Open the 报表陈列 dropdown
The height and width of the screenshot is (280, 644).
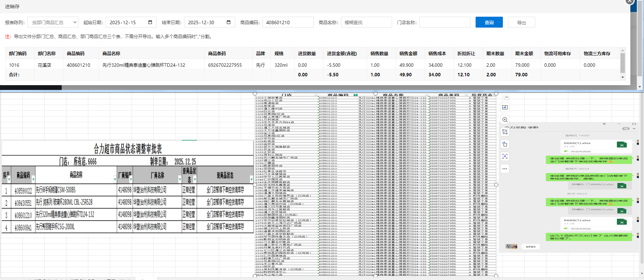[x=53, y=22]
